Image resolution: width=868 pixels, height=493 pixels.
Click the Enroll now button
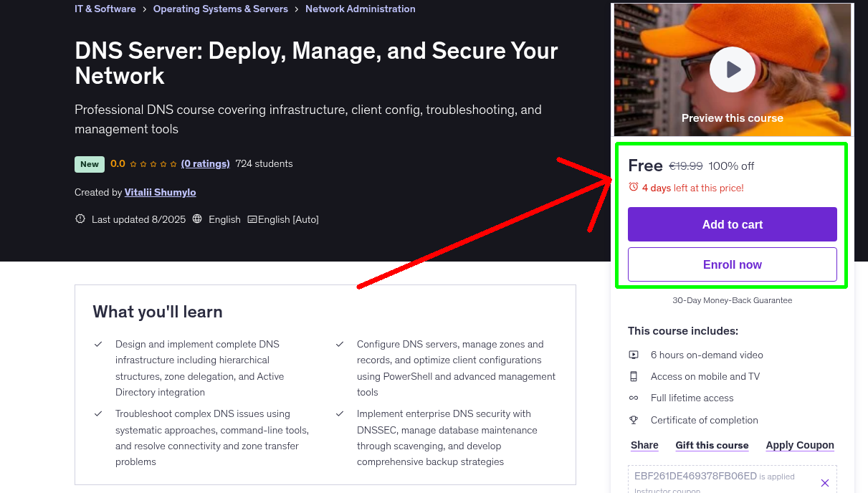point(732,264)
